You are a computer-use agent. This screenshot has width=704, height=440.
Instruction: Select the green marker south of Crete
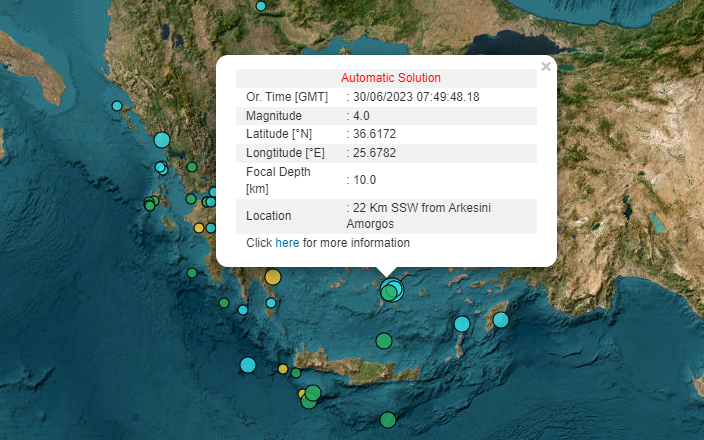pos(388,420)
